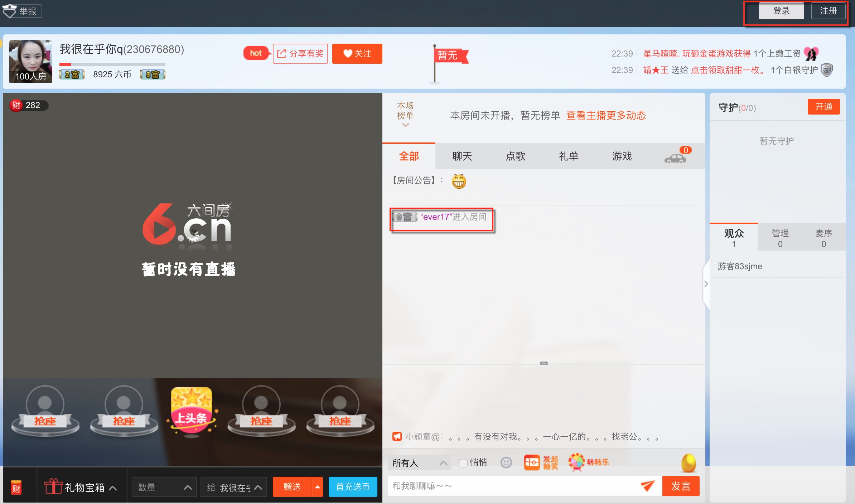
Task: Click viewer 游客83sjme in audience list
Action: tap(740, 266)
